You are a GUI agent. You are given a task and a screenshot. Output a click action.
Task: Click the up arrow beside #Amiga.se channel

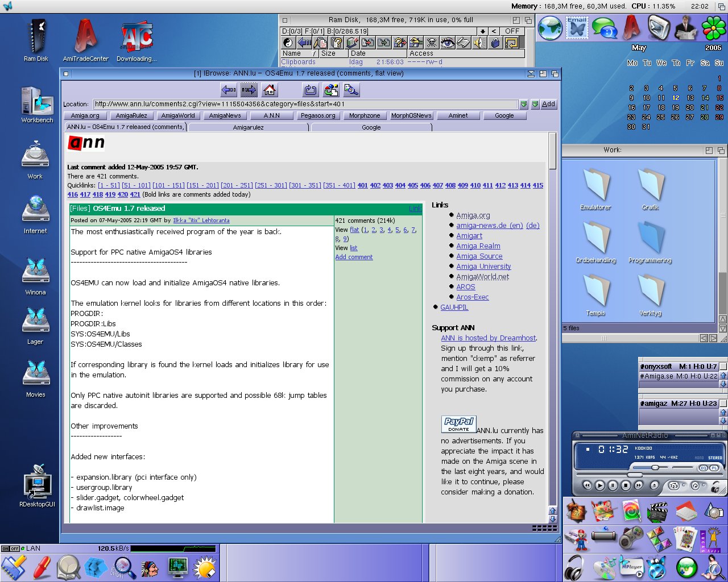pos(723,376)
